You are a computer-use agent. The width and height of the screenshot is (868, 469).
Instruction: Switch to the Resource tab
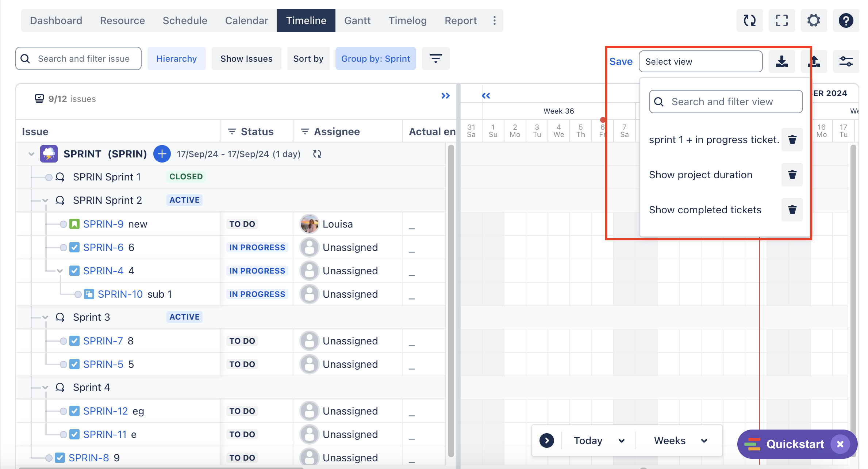pos(122,20)
